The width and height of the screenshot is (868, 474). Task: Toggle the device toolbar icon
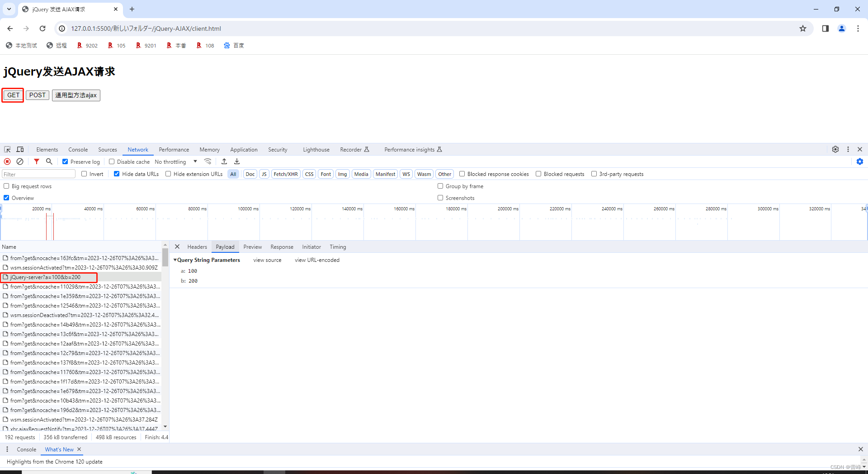click(20, 149)
